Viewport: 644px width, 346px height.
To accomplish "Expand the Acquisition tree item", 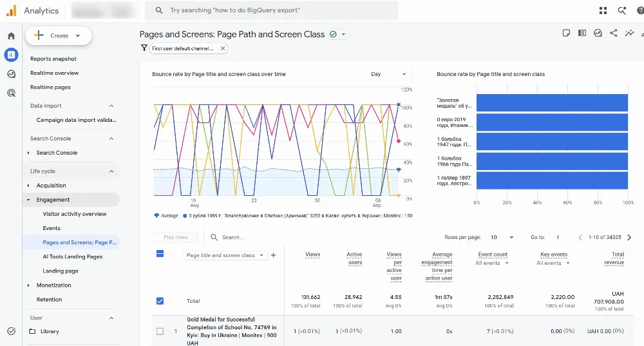I will point(28,186).
